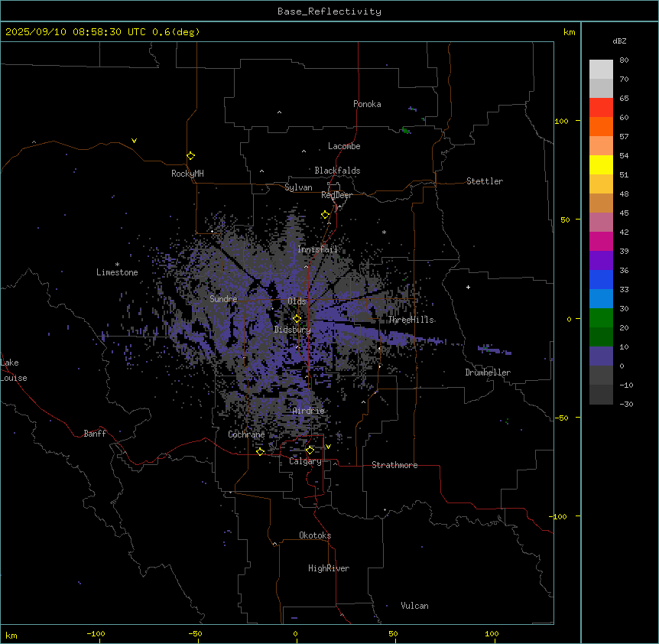Select the Sylvan label

(298, 187)
